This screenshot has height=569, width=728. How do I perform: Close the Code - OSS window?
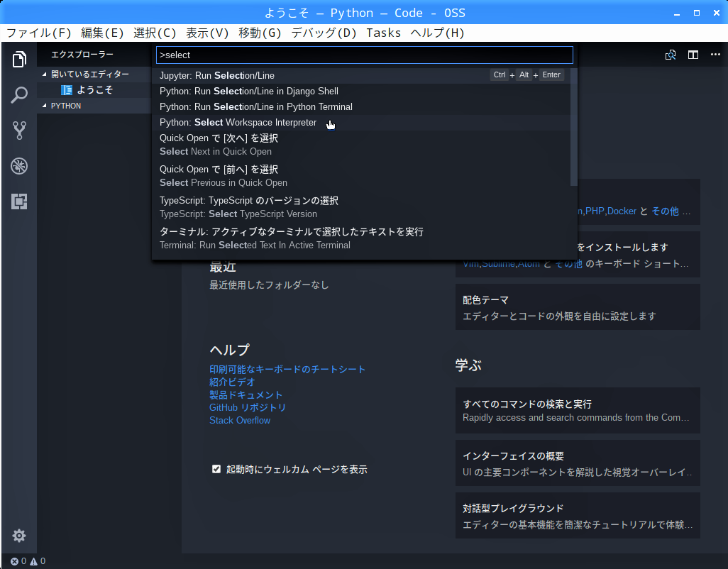pos(717,13)
